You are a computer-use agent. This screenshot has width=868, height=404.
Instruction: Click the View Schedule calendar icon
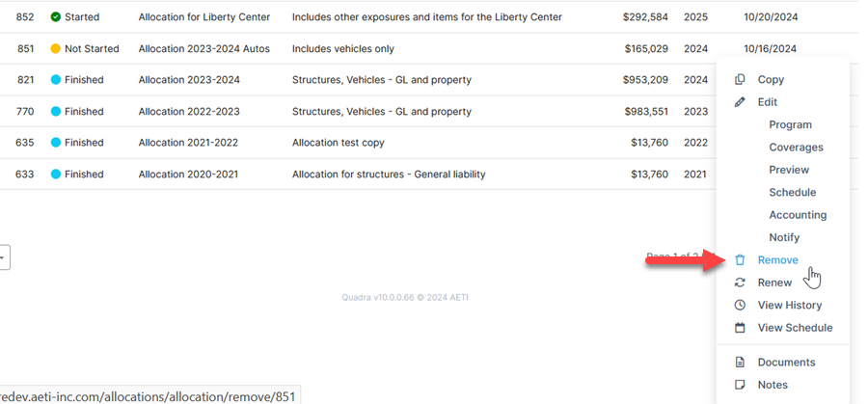pos(740,328)
